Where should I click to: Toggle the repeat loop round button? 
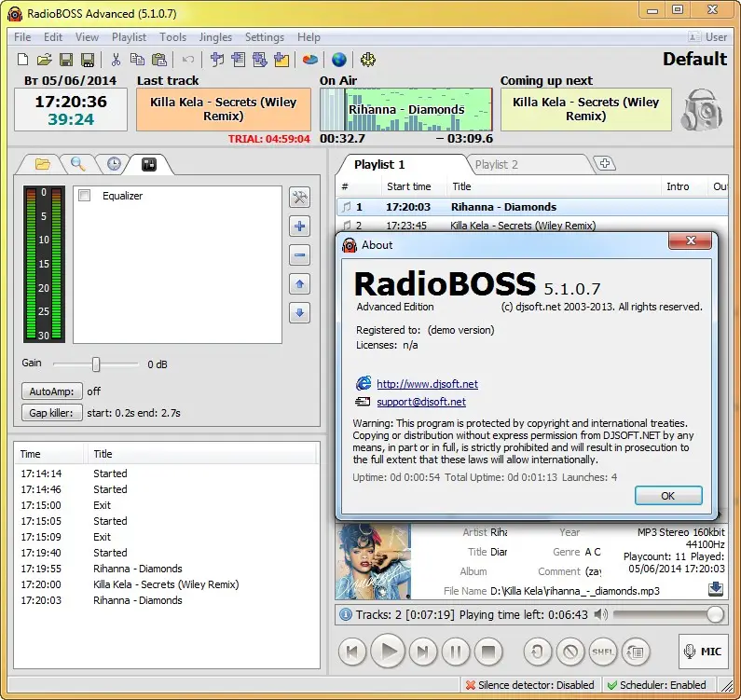(x=537, y=652)
